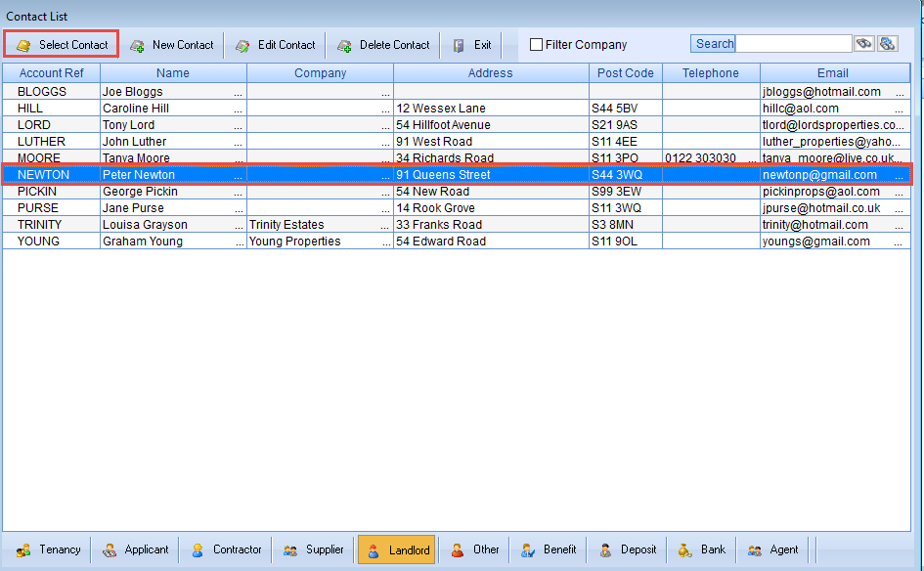924x571 pixels.
Task: Click the Select Contact button label
Action: [73, 45]
